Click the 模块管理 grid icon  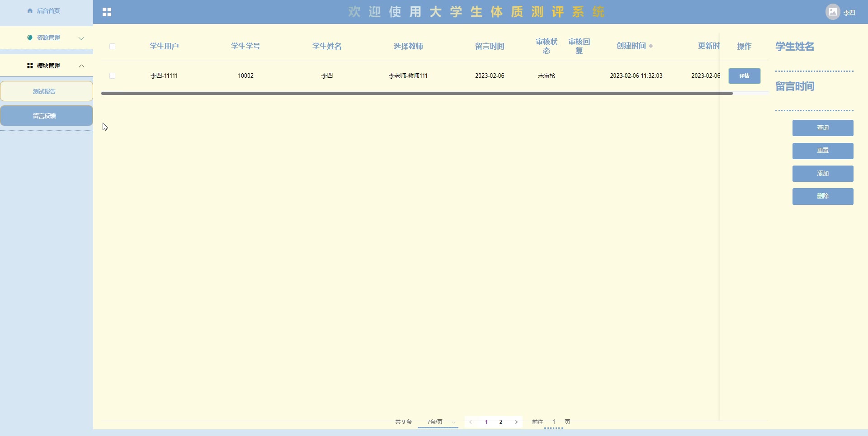coord(30,66)
